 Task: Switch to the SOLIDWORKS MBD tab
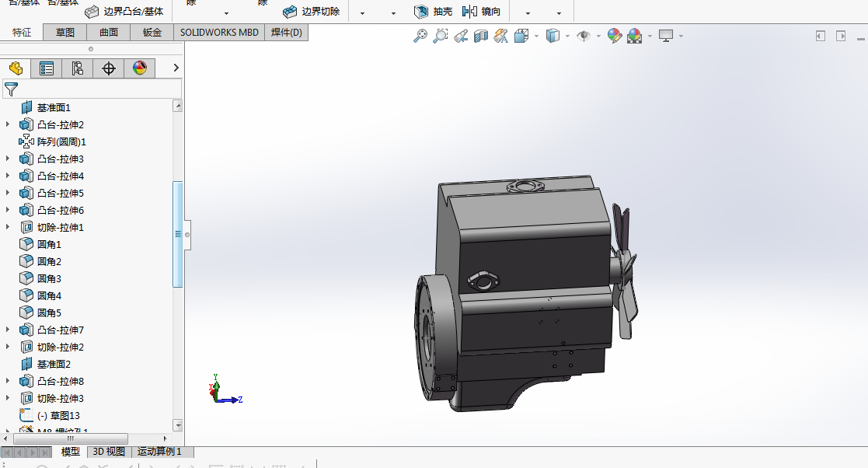(219, 33)
